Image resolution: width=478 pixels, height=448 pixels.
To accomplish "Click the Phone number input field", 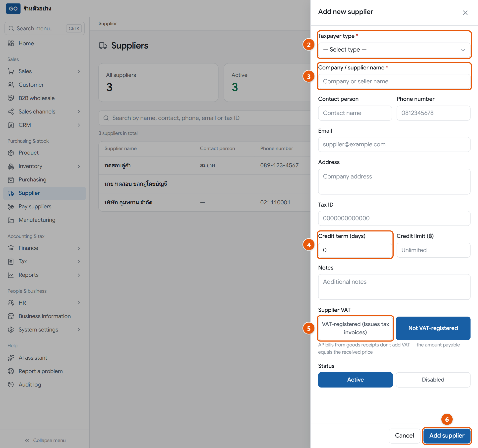I will (x=433, y=113).
